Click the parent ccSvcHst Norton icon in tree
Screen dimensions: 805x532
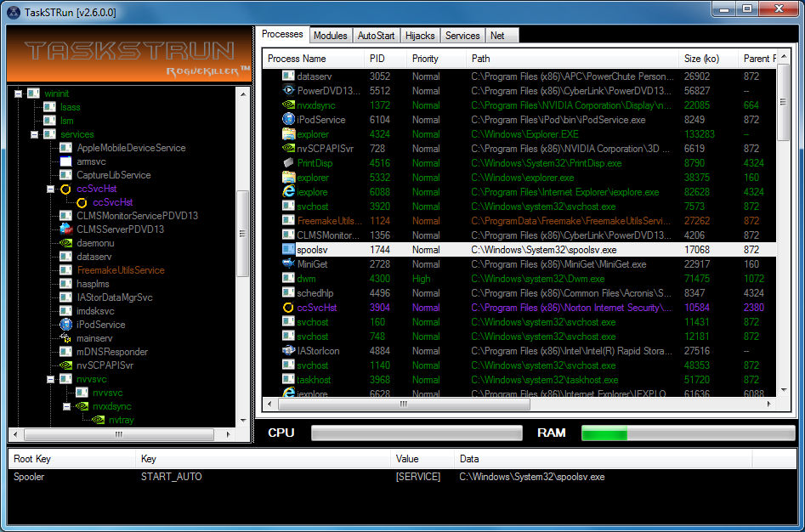(x=65, y=189)
